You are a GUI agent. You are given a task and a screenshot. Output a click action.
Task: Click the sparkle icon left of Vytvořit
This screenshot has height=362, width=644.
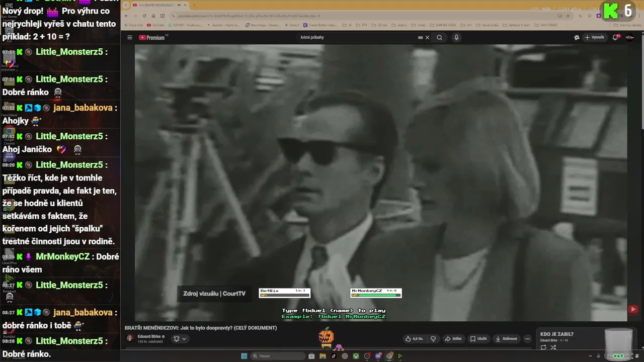click(x=577, y=37)
